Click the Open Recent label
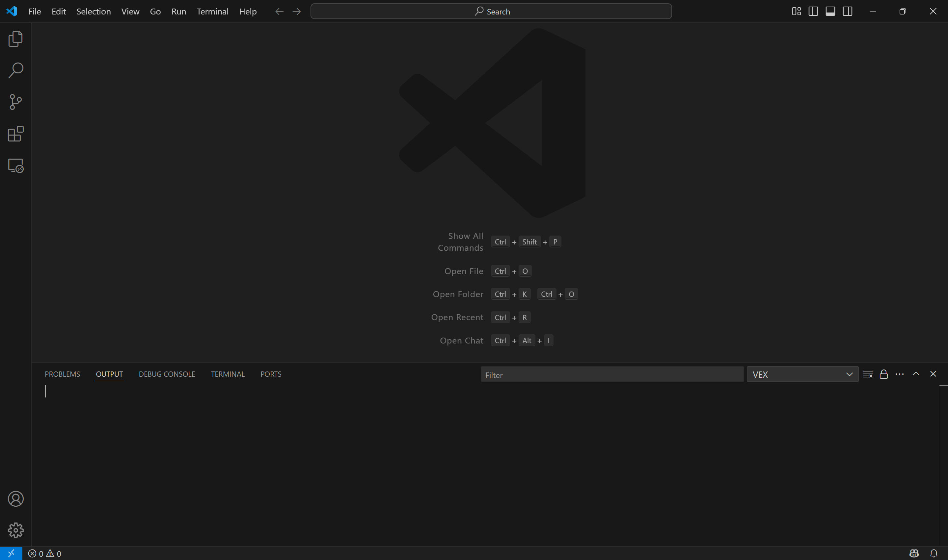 457,317
